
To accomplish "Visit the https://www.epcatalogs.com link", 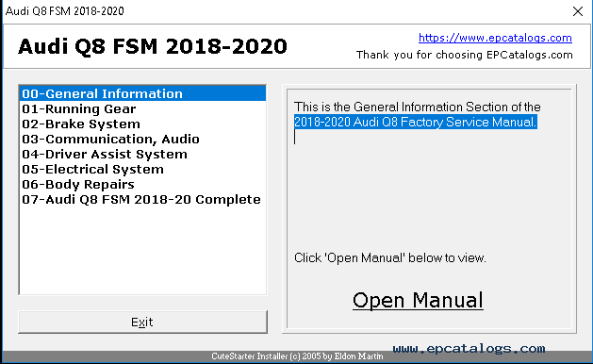I will [495, 38].
